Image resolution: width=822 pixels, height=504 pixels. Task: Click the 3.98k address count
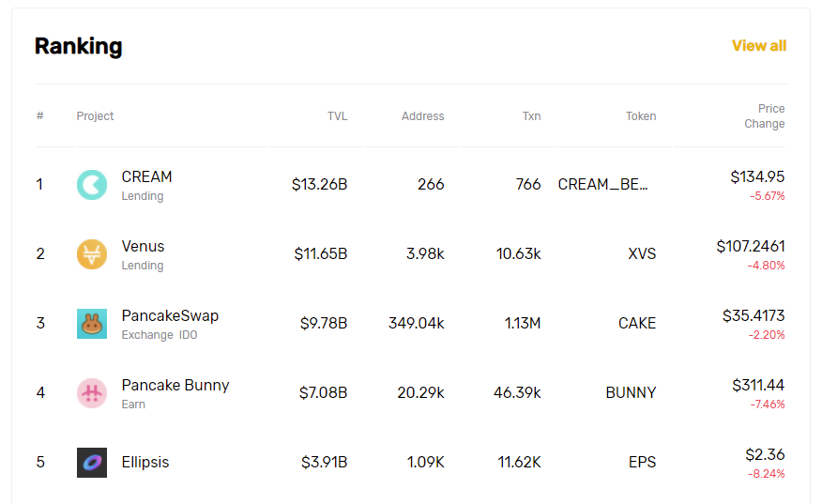425,253
